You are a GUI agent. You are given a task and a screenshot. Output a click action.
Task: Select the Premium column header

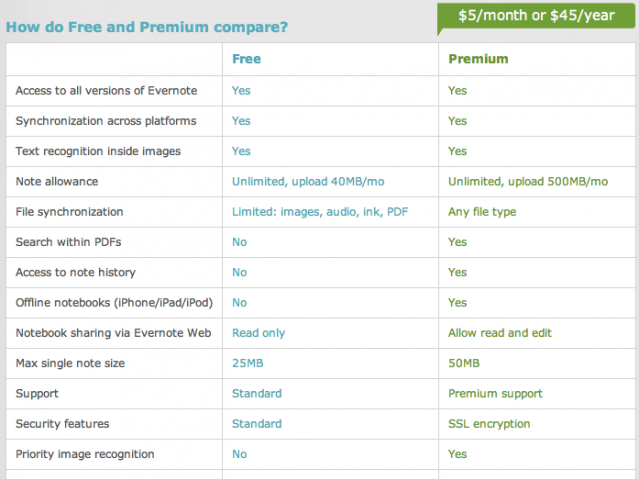tap(478, 59)
